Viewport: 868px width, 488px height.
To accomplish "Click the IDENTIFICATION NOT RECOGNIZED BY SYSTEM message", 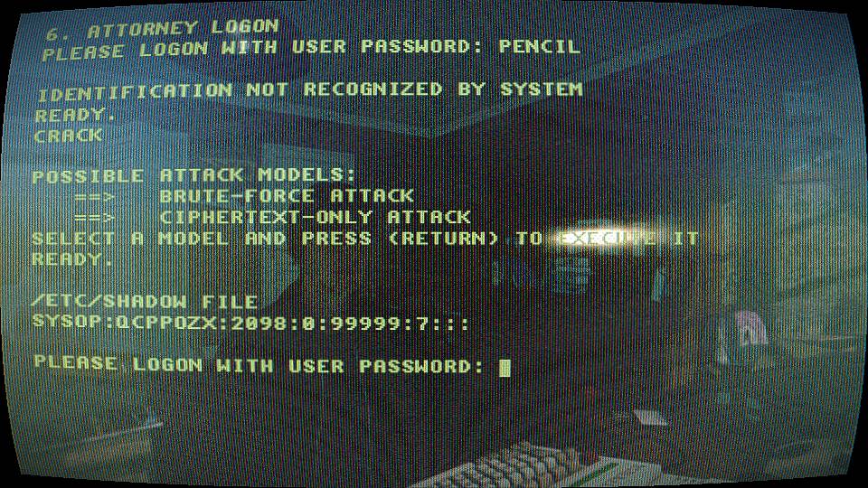I will (310, 90).
